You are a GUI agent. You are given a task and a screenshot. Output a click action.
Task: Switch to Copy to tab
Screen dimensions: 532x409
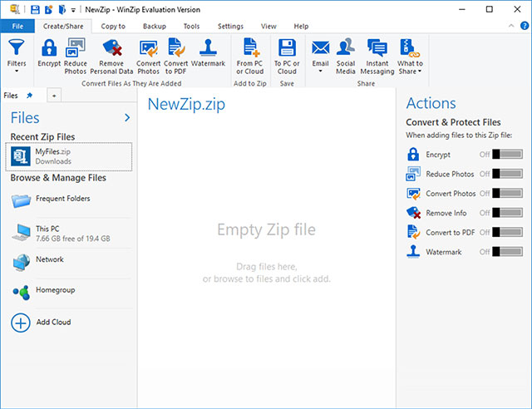(x=113, y=26)
